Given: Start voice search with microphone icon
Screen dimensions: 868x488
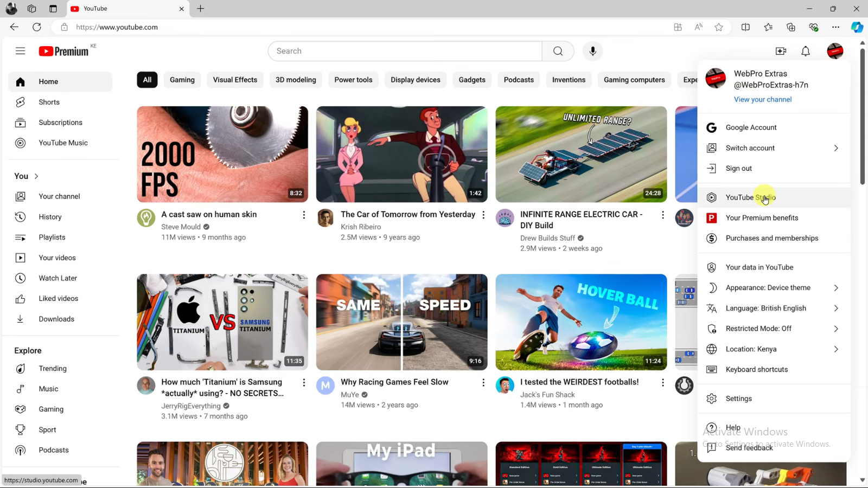Looking at the screenshot, I should tap(592, 51).
